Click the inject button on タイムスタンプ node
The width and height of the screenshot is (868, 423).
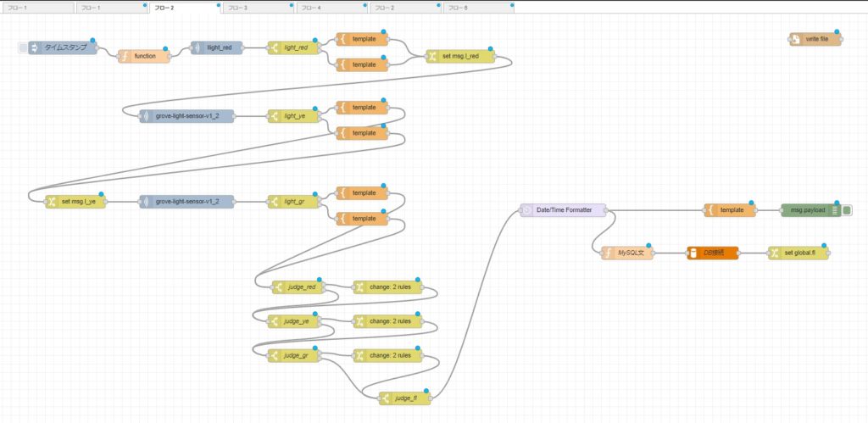click(23, 48)
